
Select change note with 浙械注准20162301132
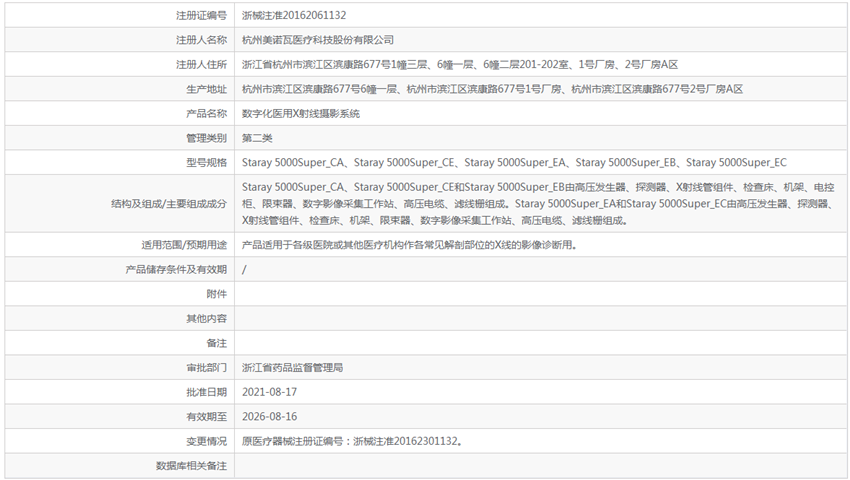tap(352, 441)
